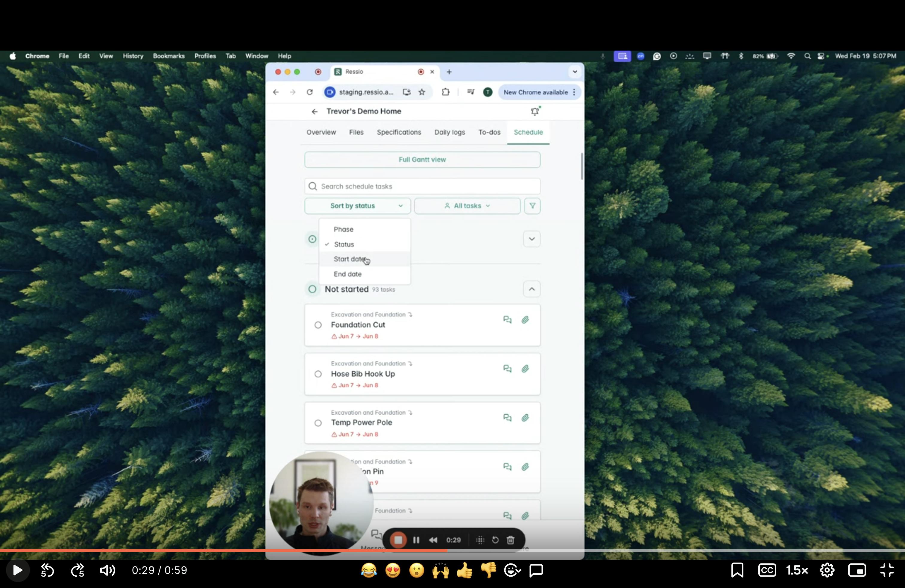Click the notification bell icon

click(x=535, y=111)
